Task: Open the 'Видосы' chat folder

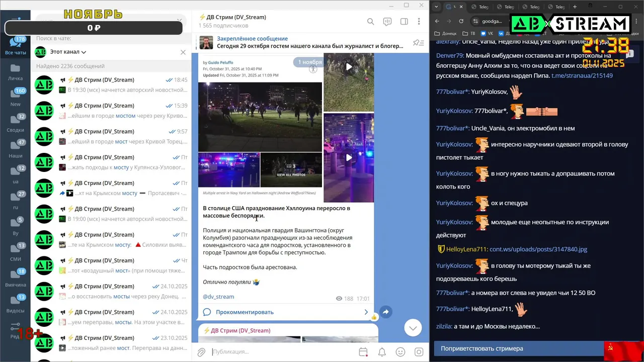Action: point(16,304)
